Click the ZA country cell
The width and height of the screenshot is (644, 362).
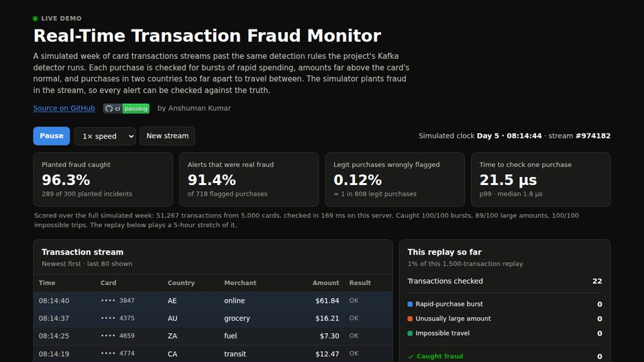(172, 336)
